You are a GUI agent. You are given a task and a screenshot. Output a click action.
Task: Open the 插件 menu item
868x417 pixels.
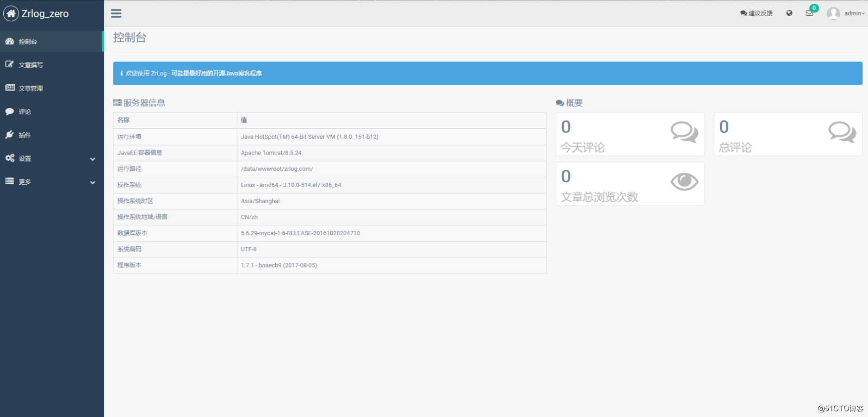click(52, 135)
